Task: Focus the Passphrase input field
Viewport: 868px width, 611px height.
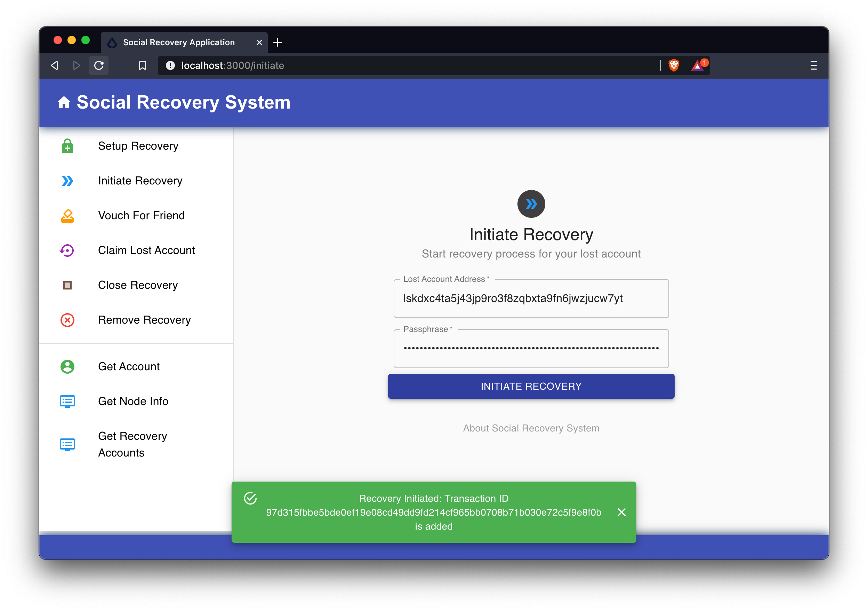Action: point(531,348)
